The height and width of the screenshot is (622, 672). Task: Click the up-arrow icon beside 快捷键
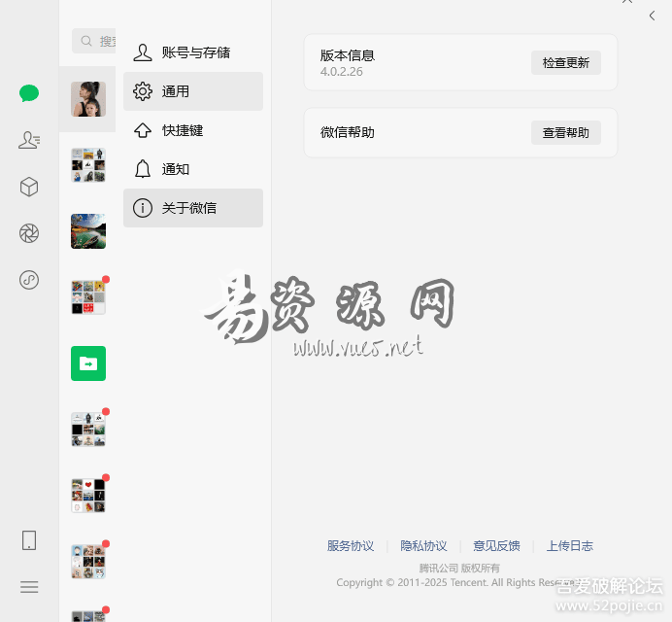(x=143, y=130)
